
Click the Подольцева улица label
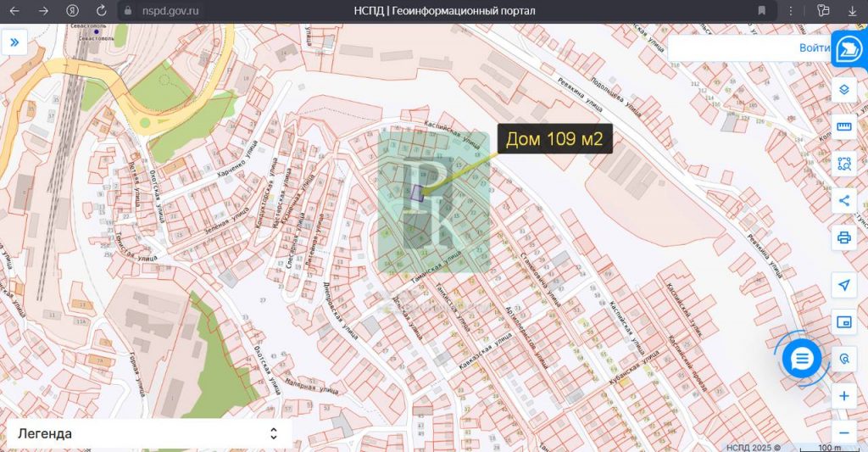[x=616, y=98]
